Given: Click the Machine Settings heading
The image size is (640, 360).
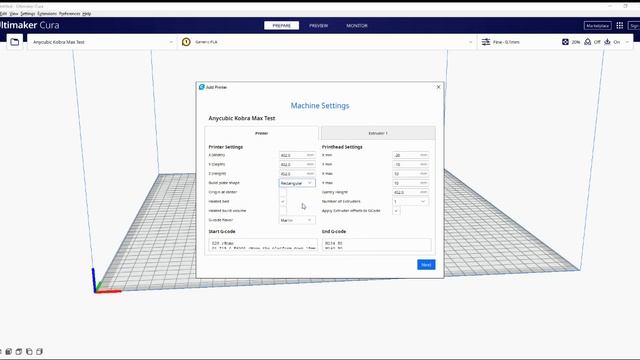Looking at the screenshot, I should [320, 106].
